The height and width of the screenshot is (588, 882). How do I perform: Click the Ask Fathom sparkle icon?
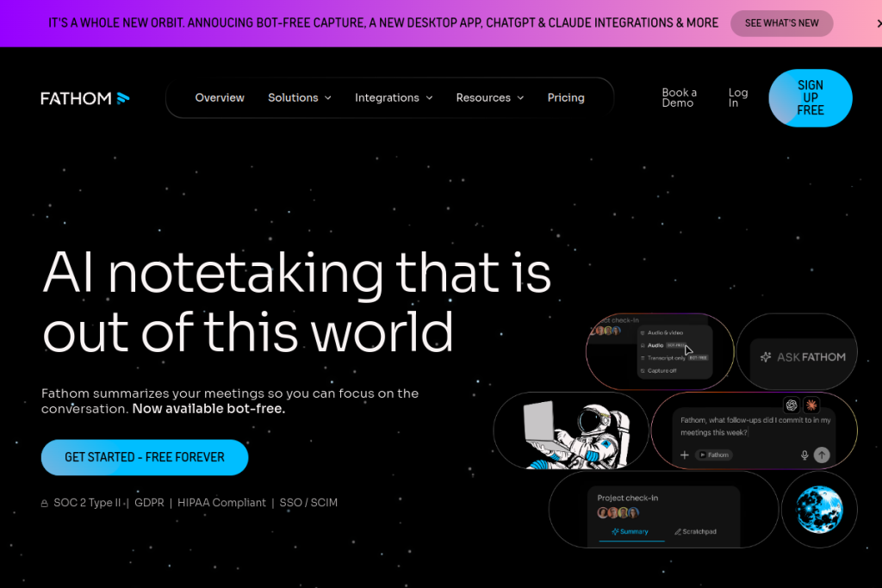point(766,357)
